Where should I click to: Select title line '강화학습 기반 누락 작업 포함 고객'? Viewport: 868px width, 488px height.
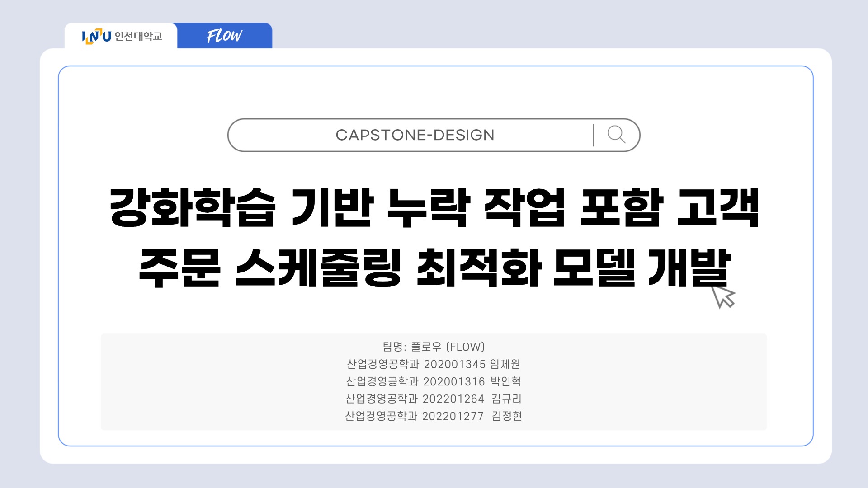click(434, 207)
